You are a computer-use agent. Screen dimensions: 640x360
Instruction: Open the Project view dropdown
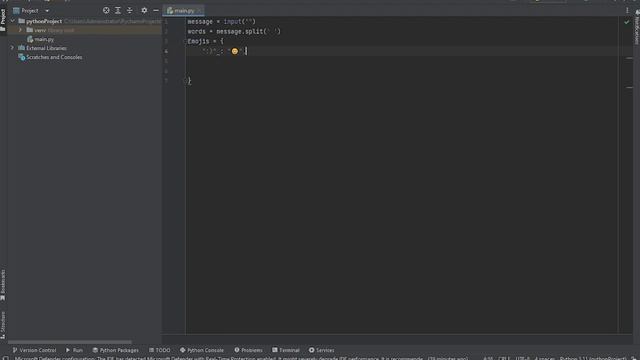(x=47, y=11)
